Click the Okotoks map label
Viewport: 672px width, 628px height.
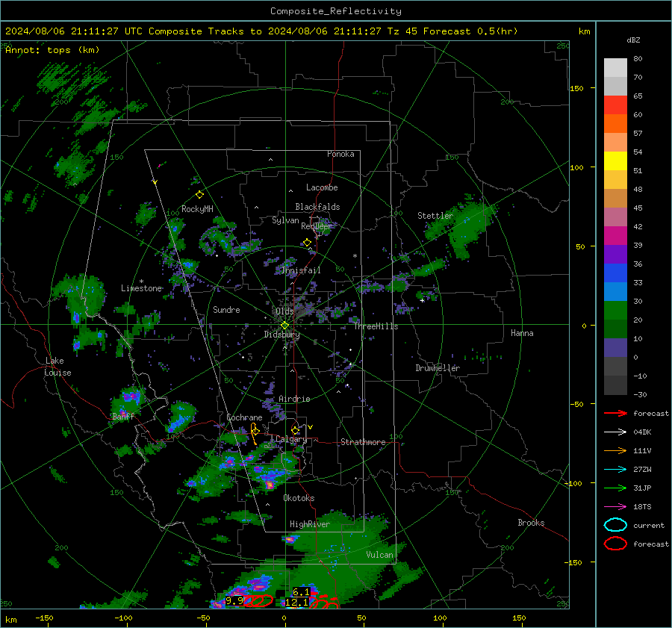click(299, 498)
